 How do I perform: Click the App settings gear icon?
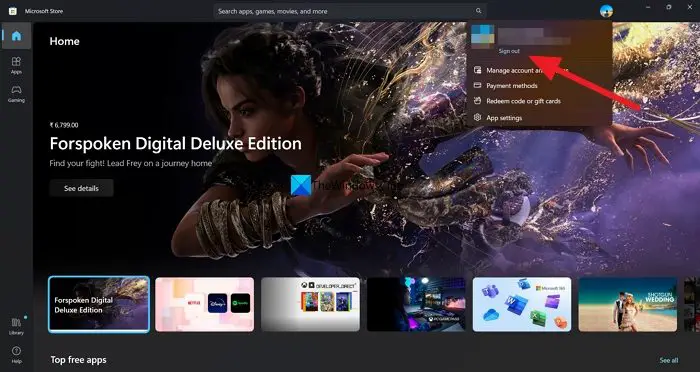click(477, 117)
